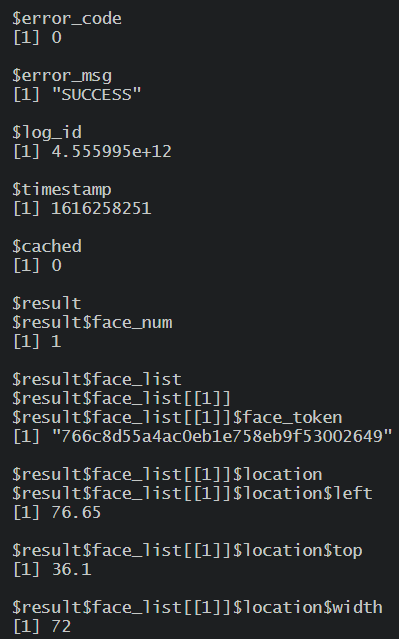Click the $location$top label
The height and width of the screenshot is (639, 399).
pyautogui.click(x=187, y=550)
